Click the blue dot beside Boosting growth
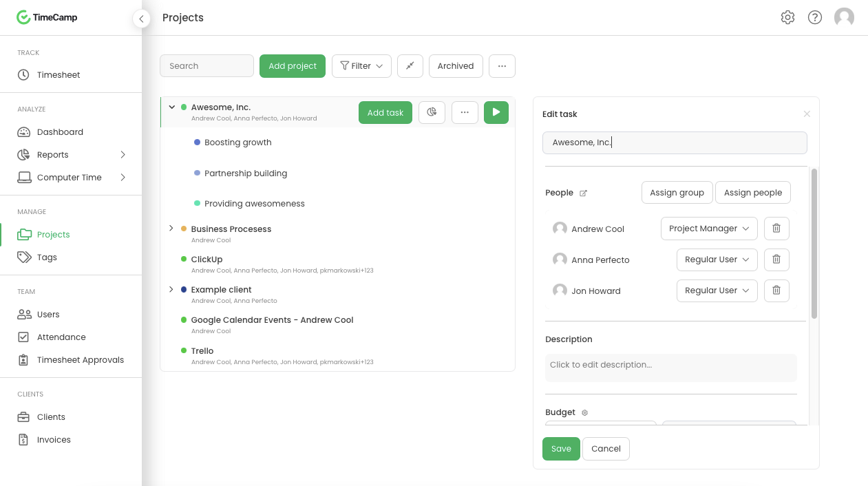The height and width of the screenshot is (486, 868). 198,142
